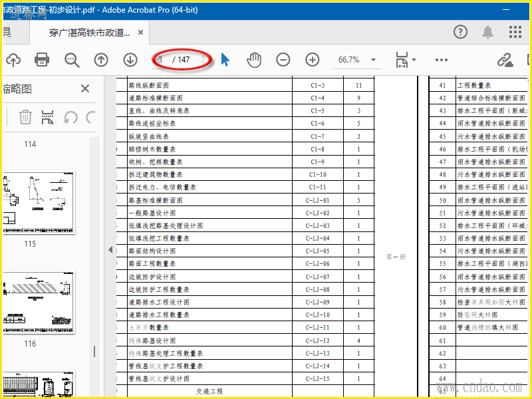Screen dimensions: 532x399
Task: Click the 直线、曲线及转角表 entry
Action: pos(159,110)
